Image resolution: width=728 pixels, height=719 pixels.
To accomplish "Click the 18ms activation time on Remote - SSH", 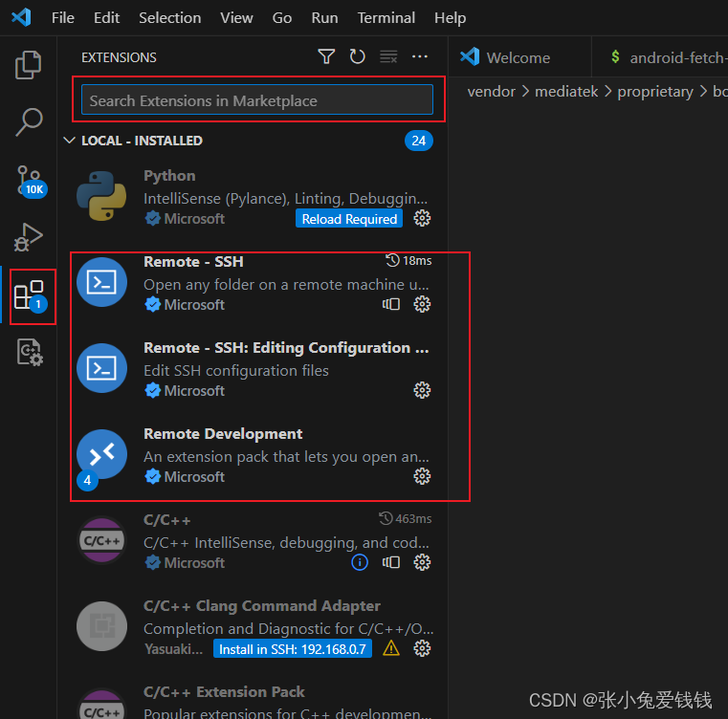I will tap(408, 260).
